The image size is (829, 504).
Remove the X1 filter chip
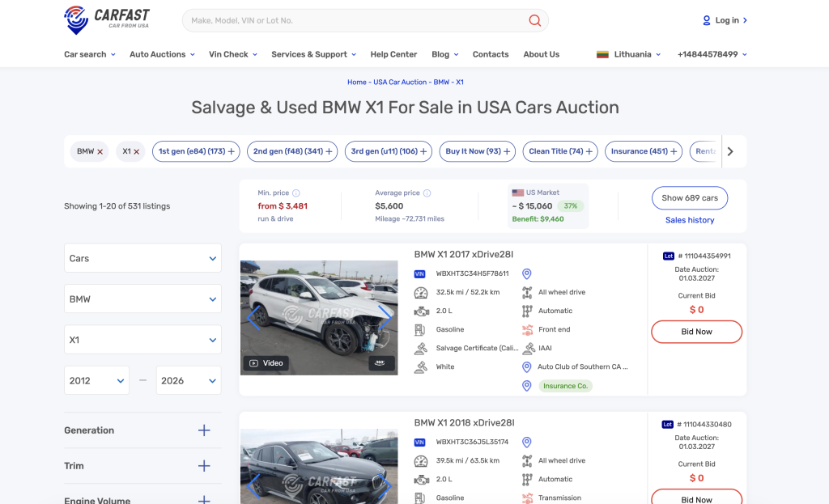click(136, 151)
